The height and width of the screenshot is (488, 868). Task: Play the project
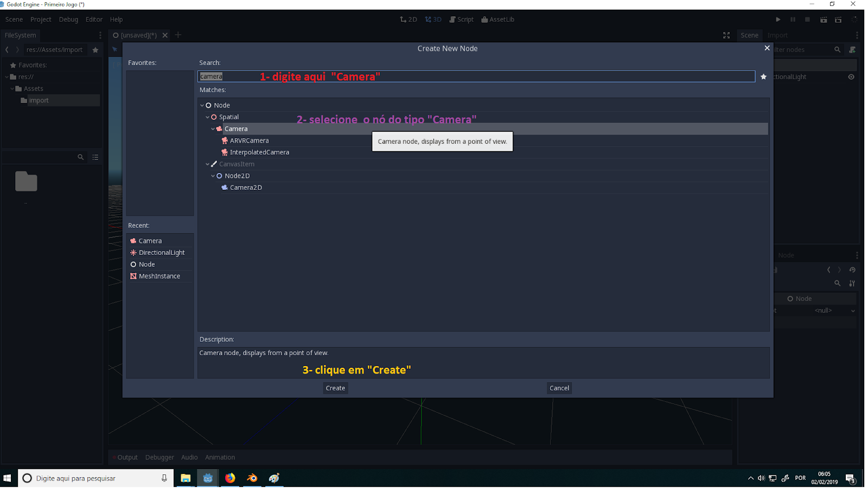pos(778,20)
